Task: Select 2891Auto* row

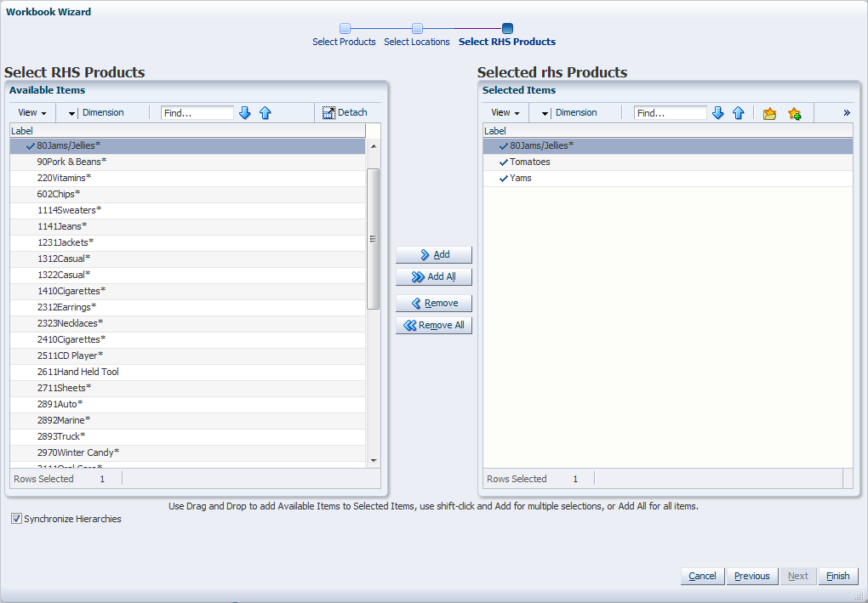Action: click(x=188, y=404)
